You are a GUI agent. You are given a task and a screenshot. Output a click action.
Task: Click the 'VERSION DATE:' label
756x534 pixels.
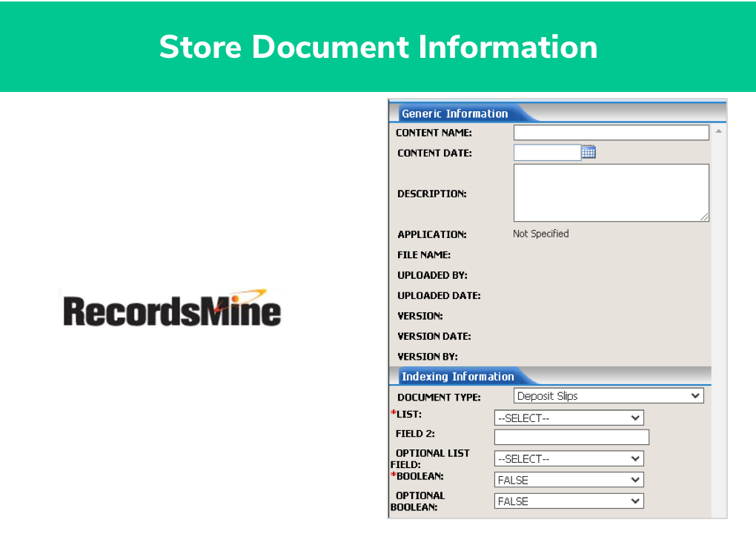pos(434,336)
